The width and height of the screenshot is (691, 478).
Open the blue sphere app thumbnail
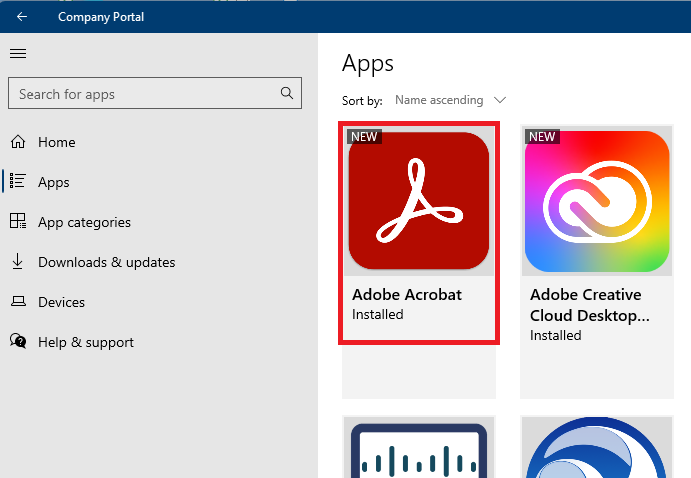(x=597, y=450)
